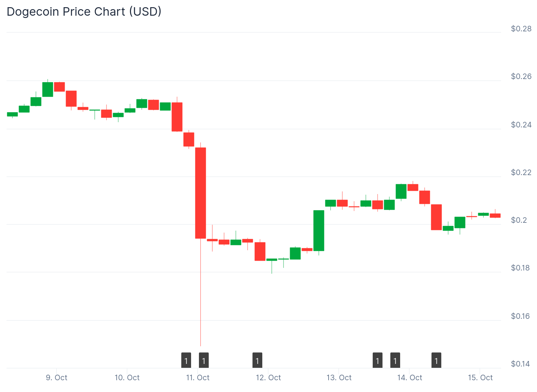Screen dimensions: 537x392
Task: Click the event marker just before 14. Oct
Action: tap(395, 360)
